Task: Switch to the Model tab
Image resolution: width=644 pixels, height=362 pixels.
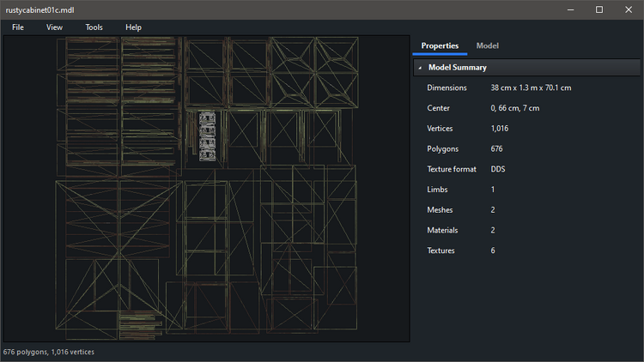Action: (x=488, y=46)
